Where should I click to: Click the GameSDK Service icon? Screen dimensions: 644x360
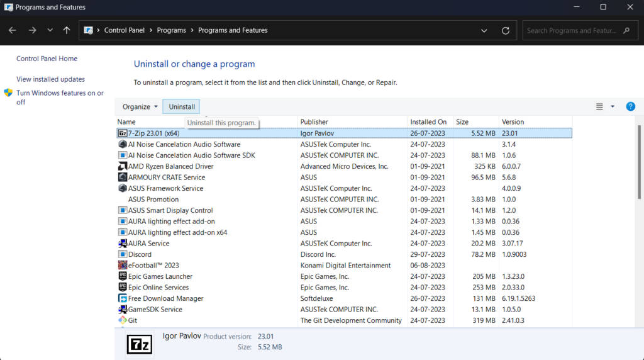pyautogui.click(x=123, y=310)
